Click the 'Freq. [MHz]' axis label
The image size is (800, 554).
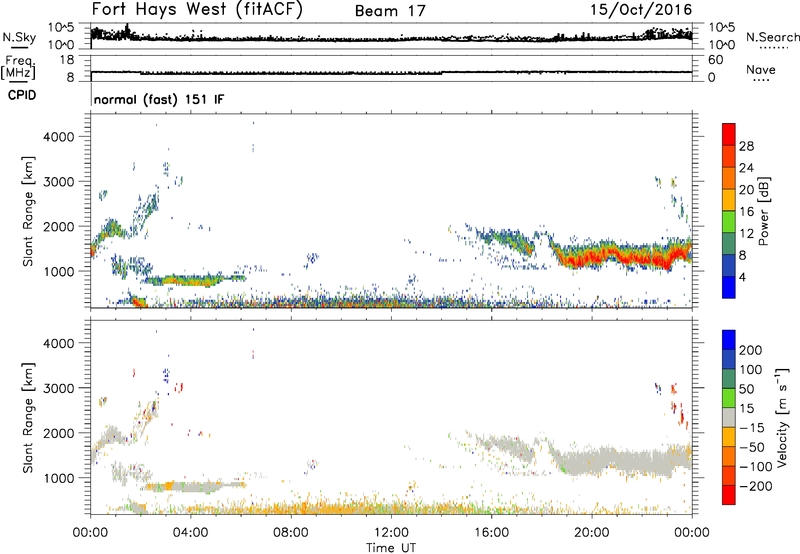coord(19,68)
